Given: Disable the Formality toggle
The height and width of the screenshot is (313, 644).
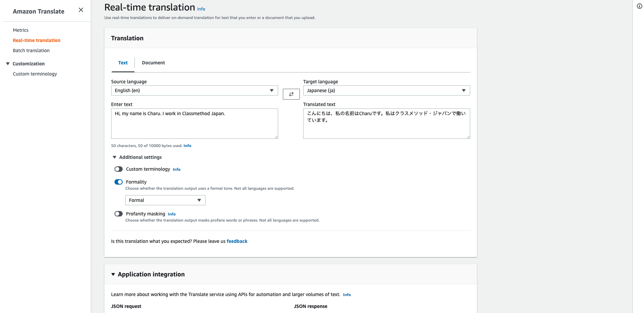Looking at the screenshot, I should click(x=118, y=182).
